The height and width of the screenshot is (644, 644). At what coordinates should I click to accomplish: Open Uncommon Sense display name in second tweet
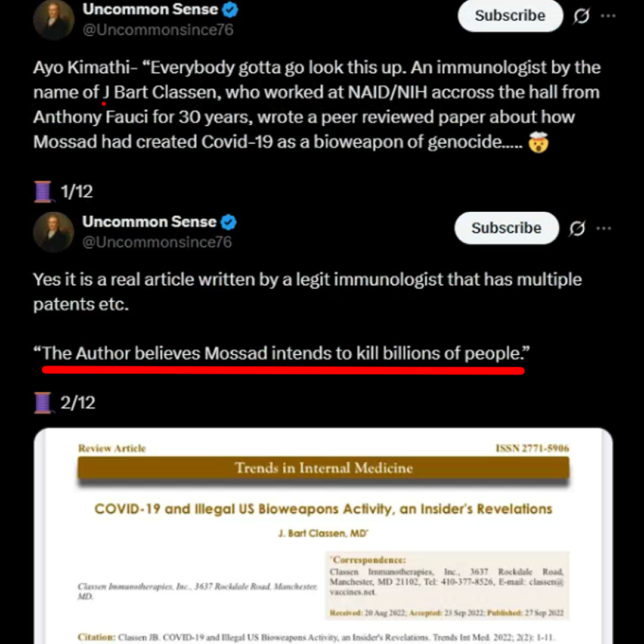click(149, 222)
